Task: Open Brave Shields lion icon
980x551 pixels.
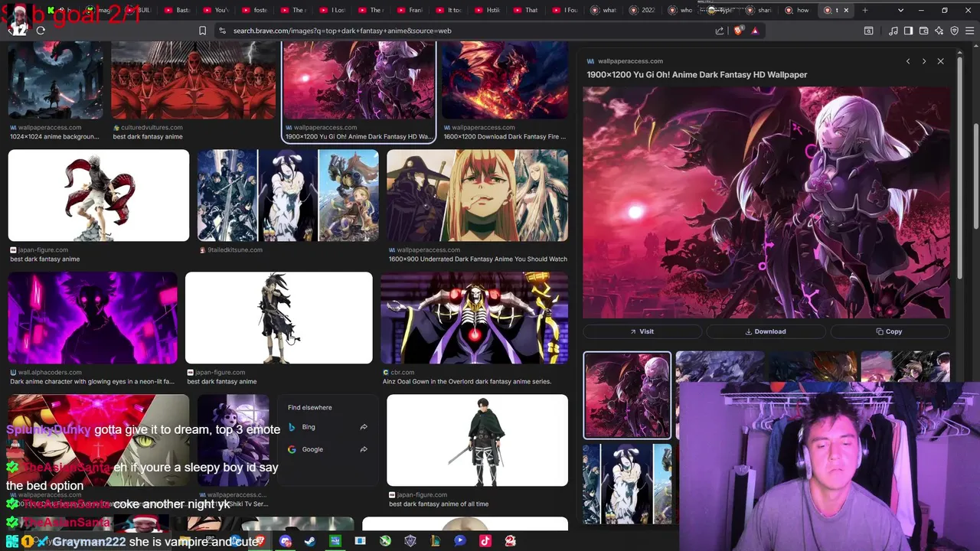Action: point(738,31)
